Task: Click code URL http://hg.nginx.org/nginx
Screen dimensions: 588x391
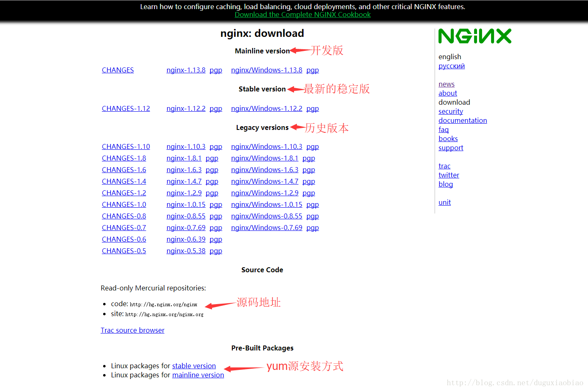Action: [x=164, y=305]
